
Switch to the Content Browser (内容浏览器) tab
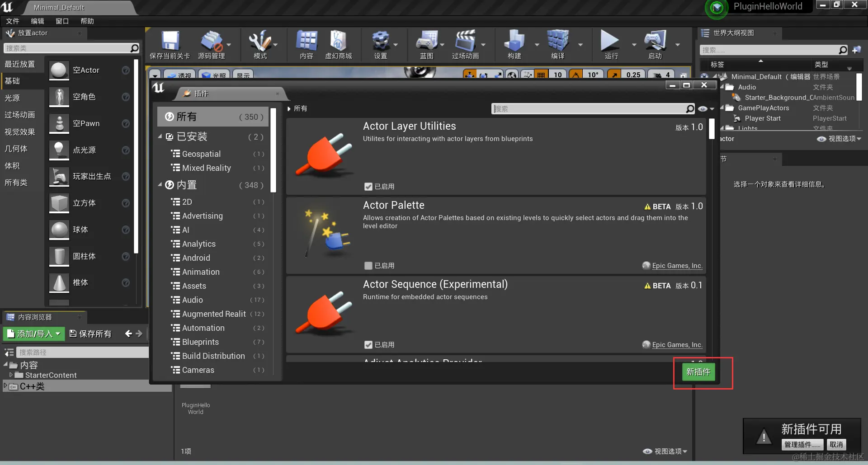pos(44,317)
